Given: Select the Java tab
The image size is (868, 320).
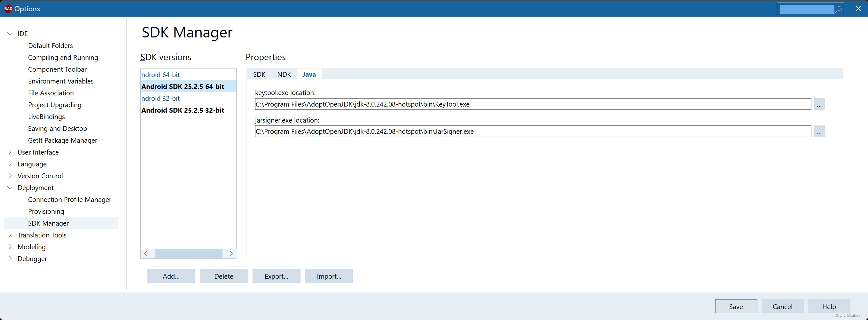Looking at the screenshot, I should [309, 75].
